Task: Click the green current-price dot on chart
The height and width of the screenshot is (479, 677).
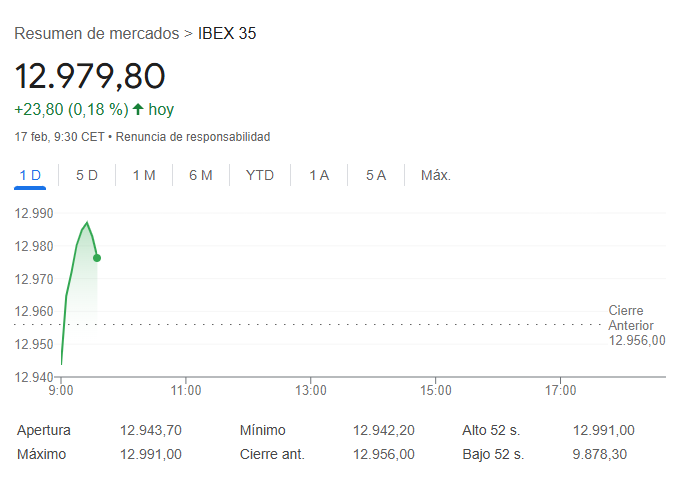Action: point(97,258)
